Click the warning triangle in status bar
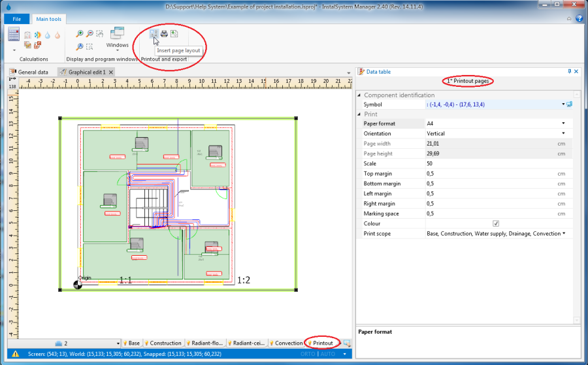Screen dimensions: 588x365 (15, 353)
